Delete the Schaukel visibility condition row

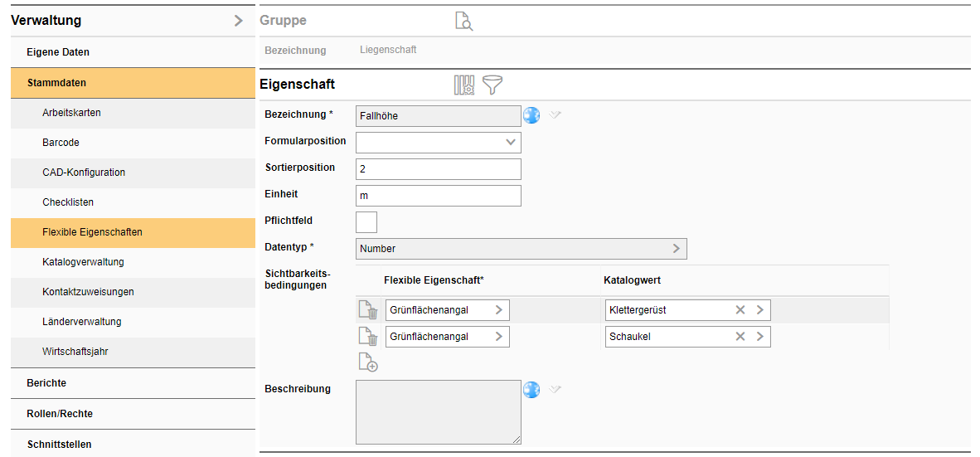[367, 337]
